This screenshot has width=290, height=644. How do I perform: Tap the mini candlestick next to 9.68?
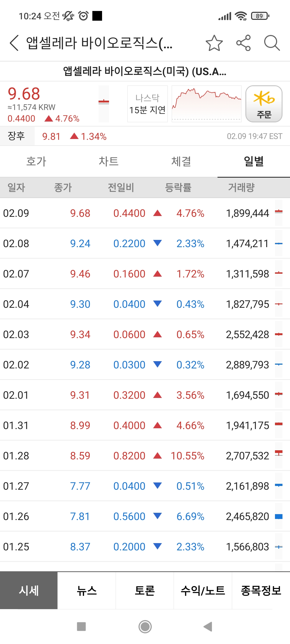click(104, 104)
